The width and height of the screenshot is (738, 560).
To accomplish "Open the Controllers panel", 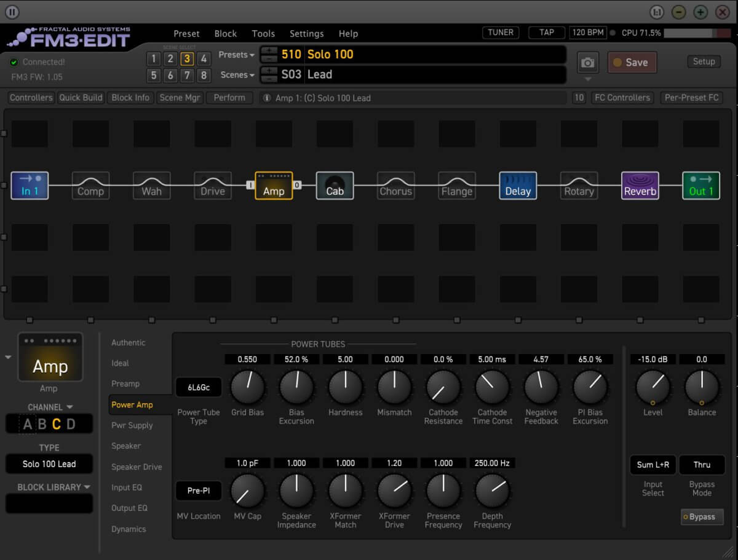I will [31, 98].
